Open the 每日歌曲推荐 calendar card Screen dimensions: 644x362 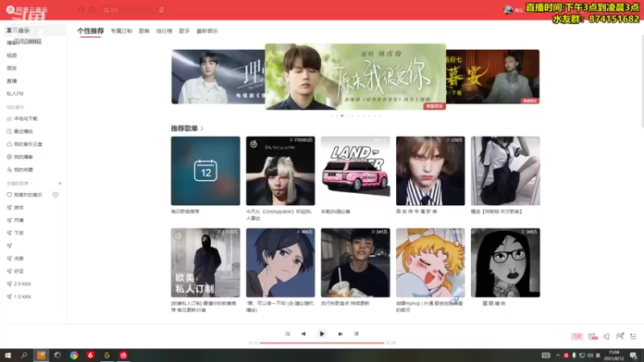tap(205, 171)
